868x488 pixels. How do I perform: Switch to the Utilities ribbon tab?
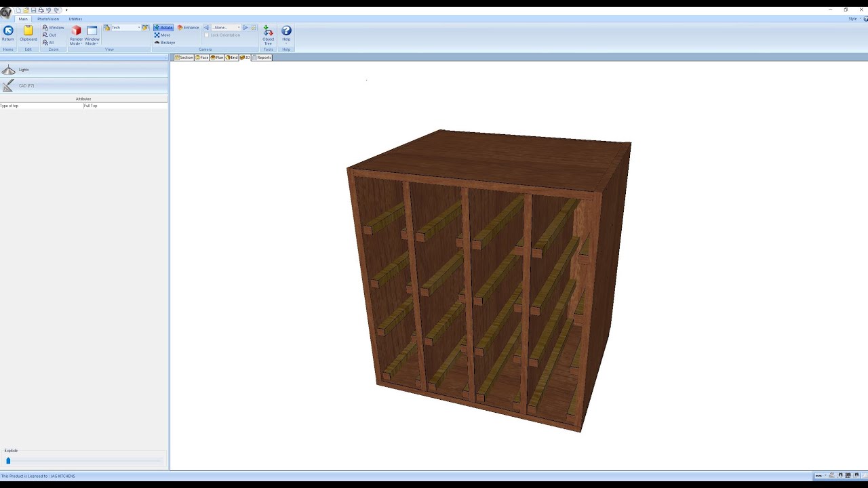click(75, 19)
